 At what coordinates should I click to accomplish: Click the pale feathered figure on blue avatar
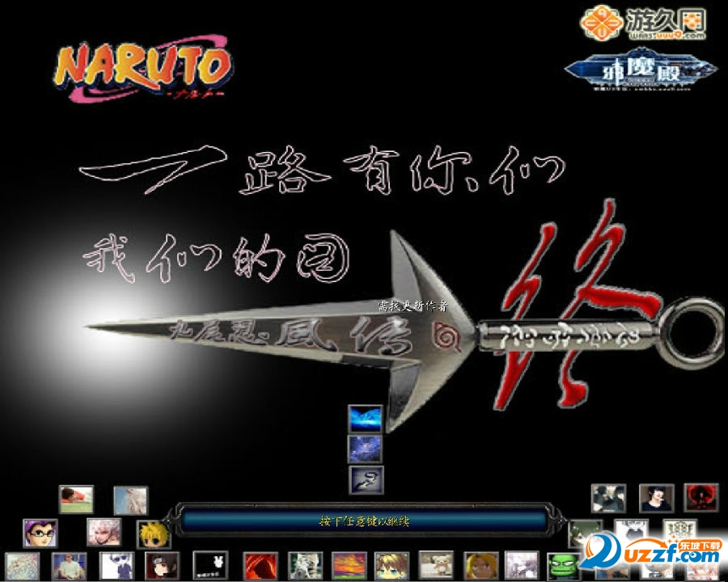131,500
